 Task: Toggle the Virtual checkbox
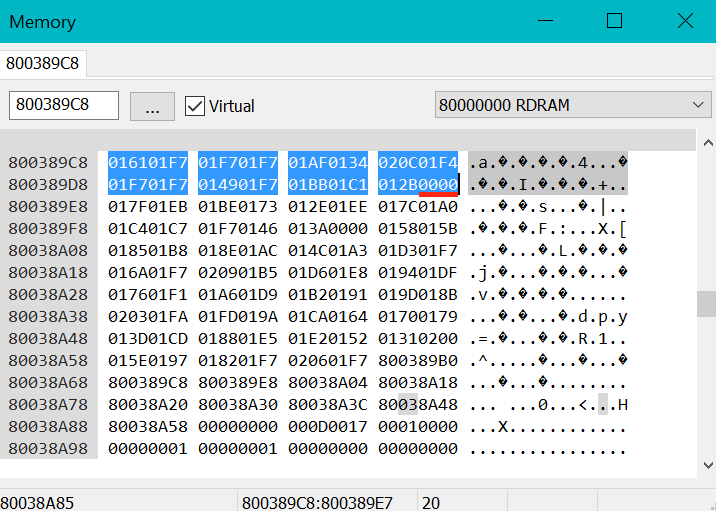tap(196, 106)
